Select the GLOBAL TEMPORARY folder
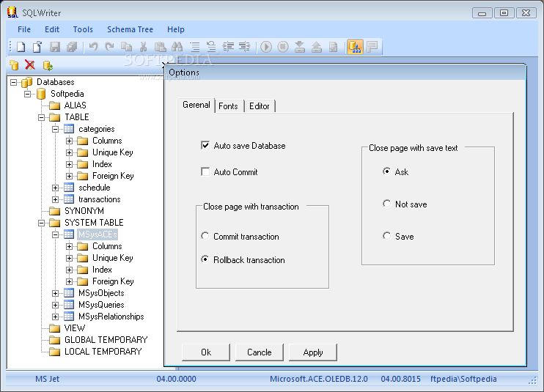 click(x=106, y=340)
